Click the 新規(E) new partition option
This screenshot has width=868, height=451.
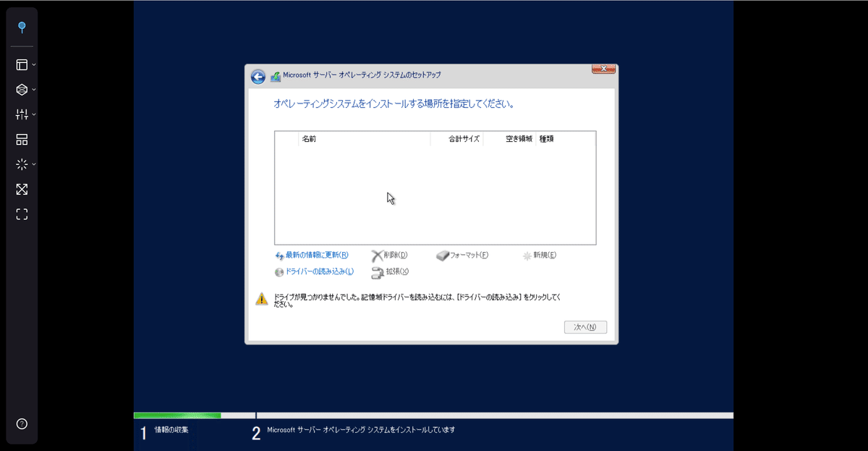point(539,256)
